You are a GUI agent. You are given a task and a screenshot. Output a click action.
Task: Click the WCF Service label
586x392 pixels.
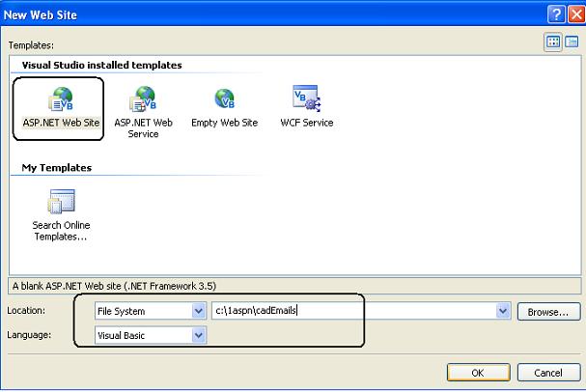click(307, 123)
